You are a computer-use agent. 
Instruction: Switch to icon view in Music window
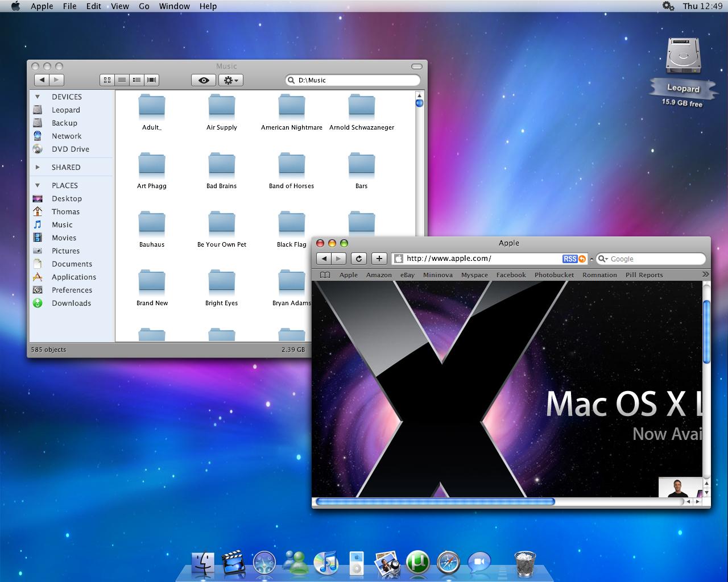click(x=107, y=80)
